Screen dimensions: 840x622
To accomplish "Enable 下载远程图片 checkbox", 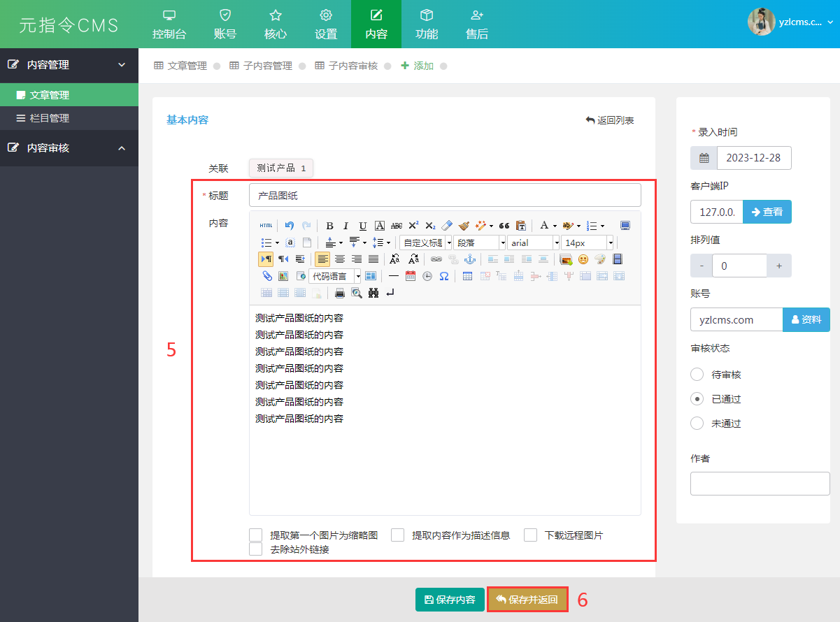I will (531, 535).
